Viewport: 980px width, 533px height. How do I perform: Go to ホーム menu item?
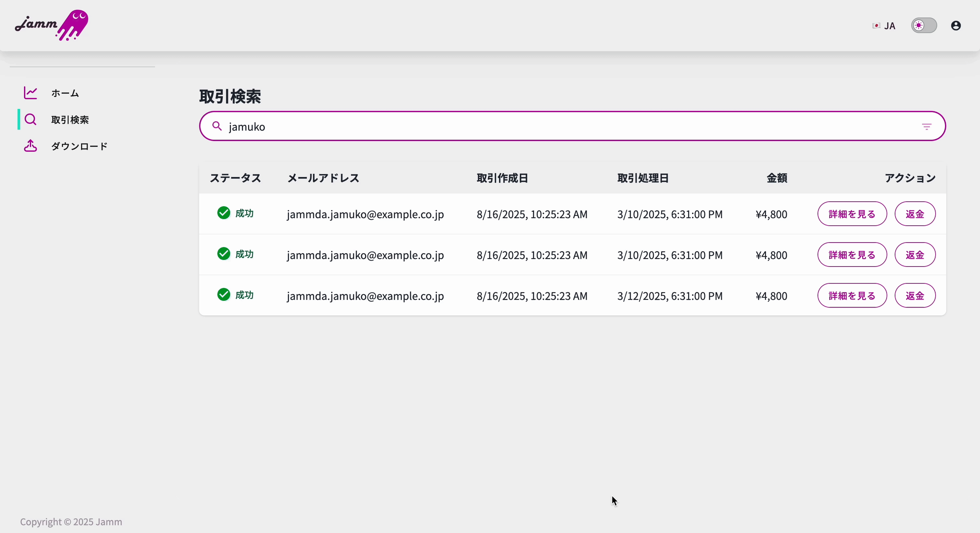click(x=65, y=93)
